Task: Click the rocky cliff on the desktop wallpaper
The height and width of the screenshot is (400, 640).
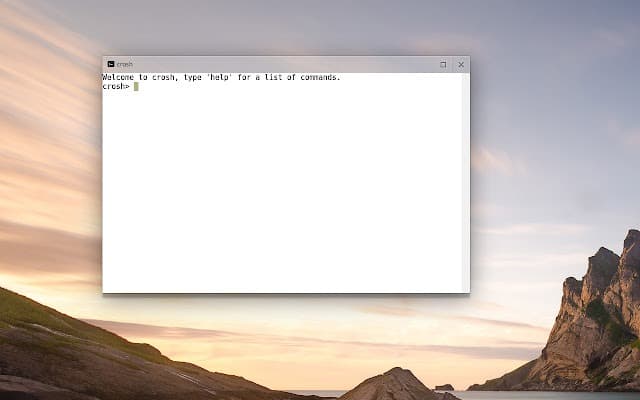Action: pyautogui.click(x=600, y=310)
